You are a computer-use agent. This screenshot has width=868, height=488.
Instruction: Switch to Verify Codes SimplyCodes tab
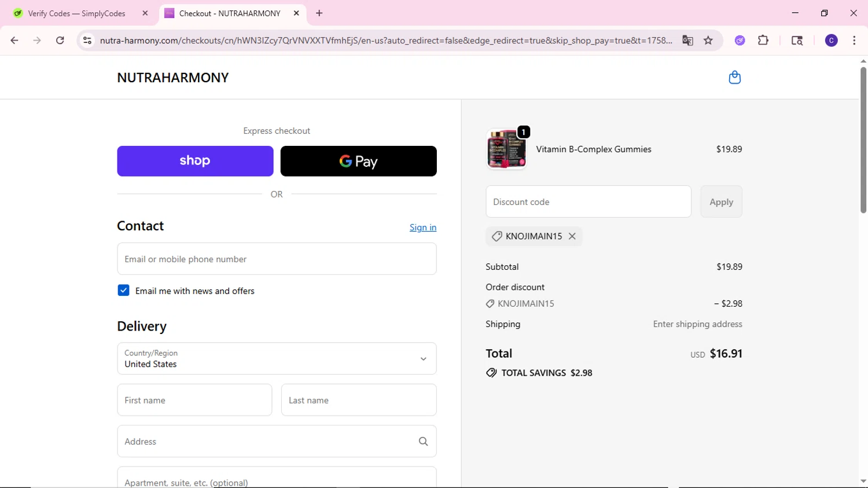[x=76, y=13]
